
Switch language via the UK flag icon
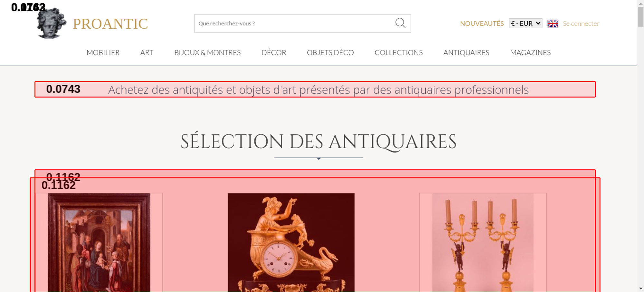(553, 23)
